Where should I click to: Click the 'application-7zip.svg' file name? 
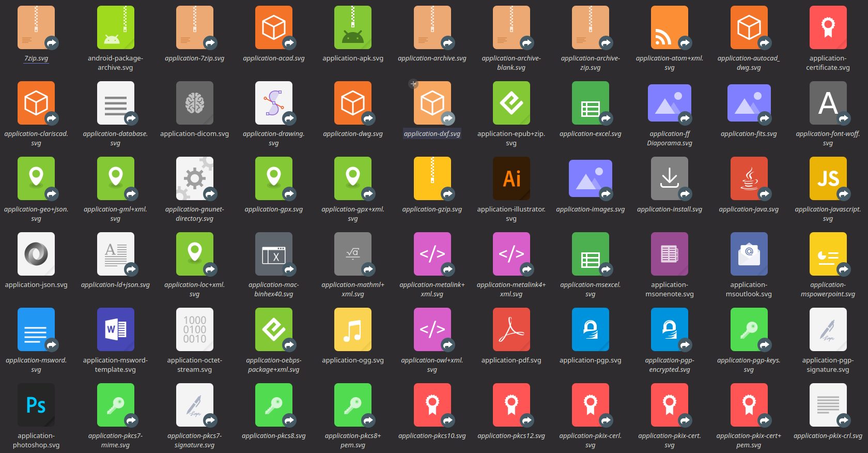pyautogui.click(x=195, y=58)
